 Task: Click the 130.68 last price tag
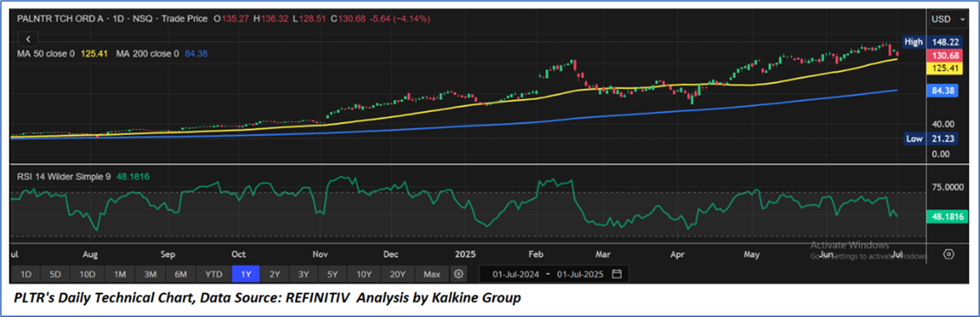[945, 55]
